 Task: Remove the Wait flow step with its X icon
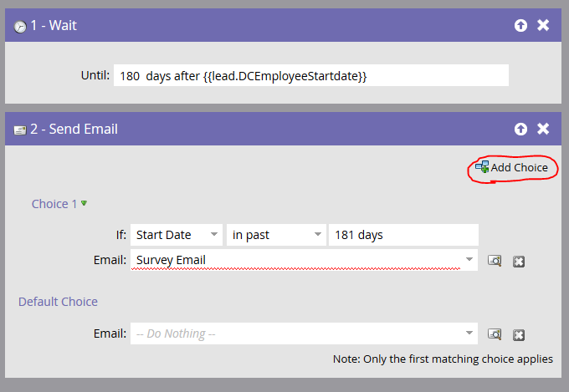tap(543, 25)
